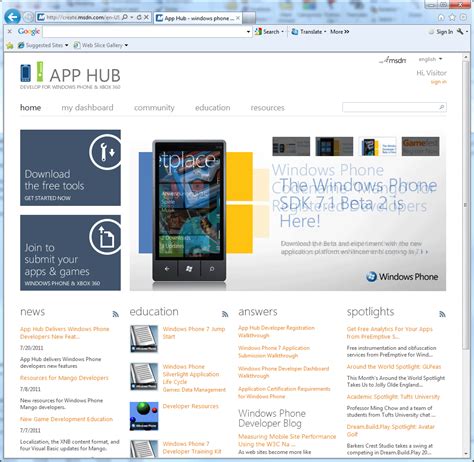This screenshot has width=474, height=462.
Task: Click the Silverlight Application Life Cycle book icon
Action: coord(144,376)
